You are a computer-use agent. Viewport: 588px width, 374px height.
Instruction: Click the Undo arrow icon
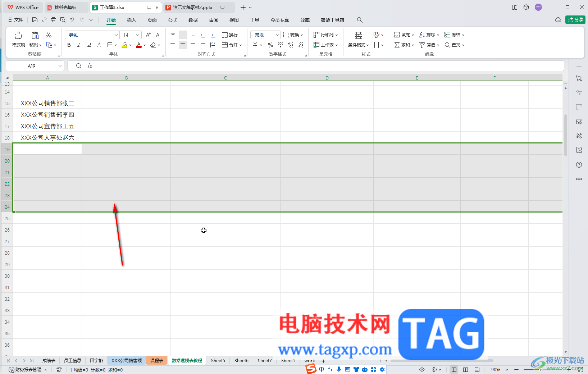point(72,20)
